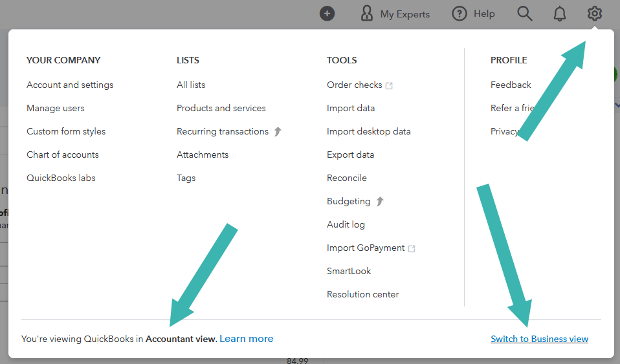Open All lists

tap(191, 85)
